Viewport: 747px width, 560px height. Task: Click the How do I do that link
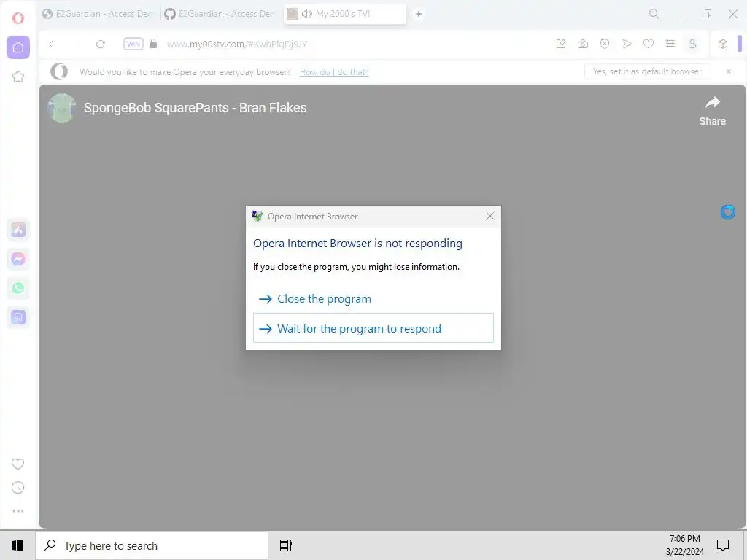[334, 72]
